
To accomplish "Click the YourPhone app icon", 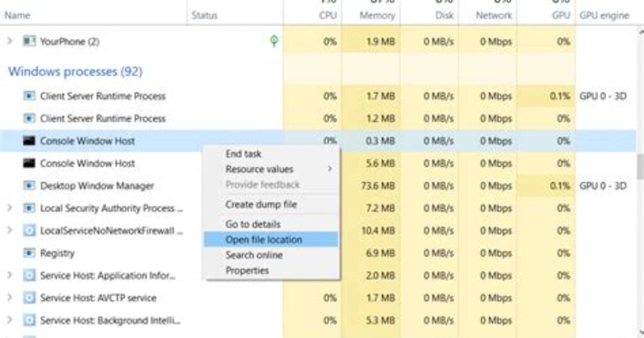I will pyautogui.click(x=29, y=41).
